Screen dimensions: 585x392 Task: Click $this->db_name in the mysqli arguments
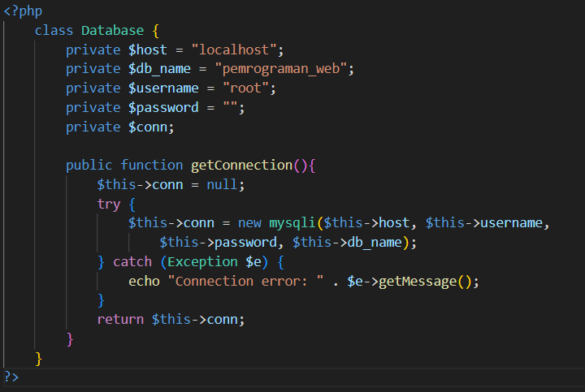(348, 243)
